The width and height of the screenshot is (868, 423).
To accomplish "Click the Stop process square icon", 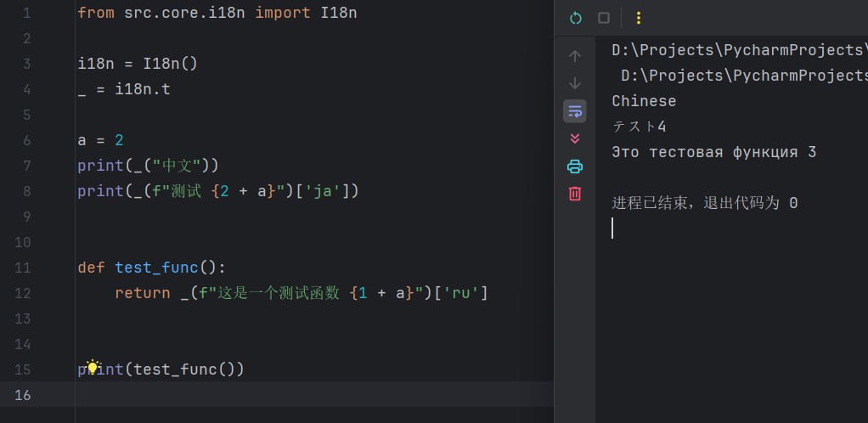I will [x=604, y=19].
